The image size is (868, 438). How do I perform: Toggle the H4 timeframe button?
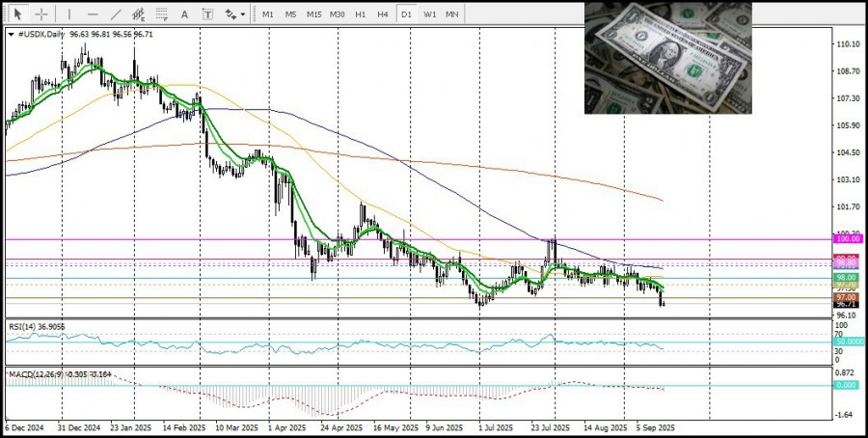click(383, 14)
